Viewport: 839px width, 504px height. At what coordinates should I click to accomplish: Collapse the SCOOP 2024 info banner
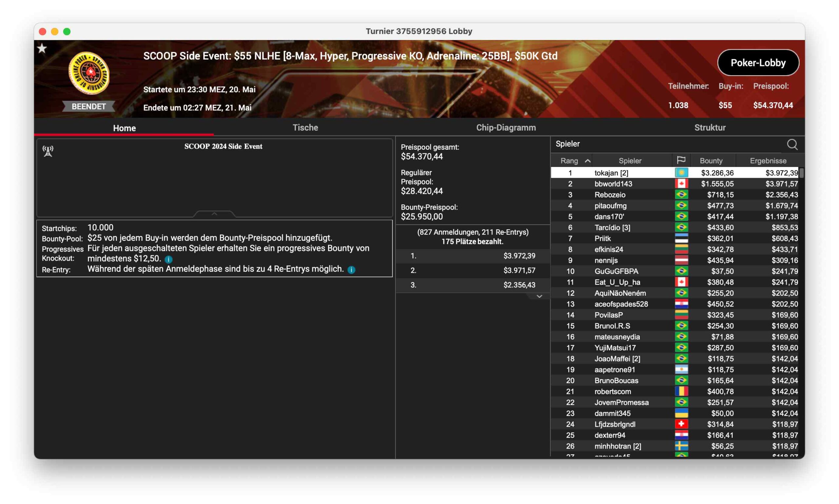click(x=214, y=214)
